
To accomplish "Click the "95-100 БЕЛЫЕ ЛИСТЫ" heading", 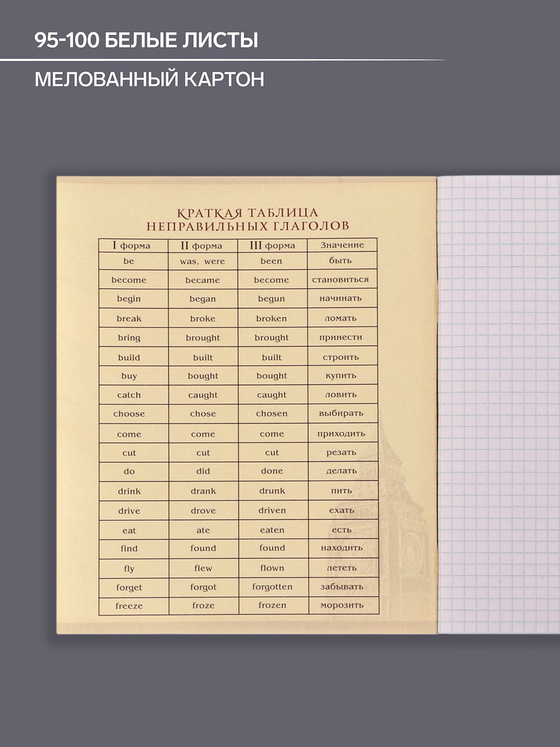I will (x=146, y=40).
